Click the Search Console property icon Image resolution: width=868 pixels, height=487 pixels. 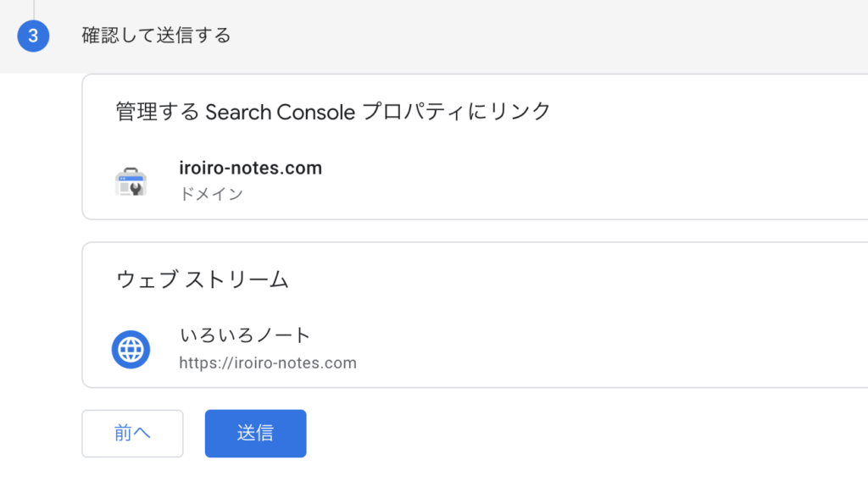pos(131,180)
